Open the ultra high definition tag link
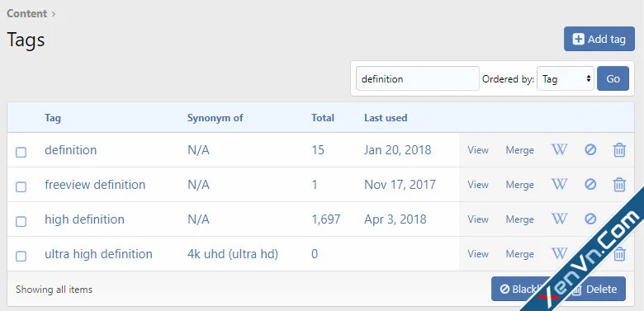The image size is (644, 311). pyautogui.click(x=98, y=254)
